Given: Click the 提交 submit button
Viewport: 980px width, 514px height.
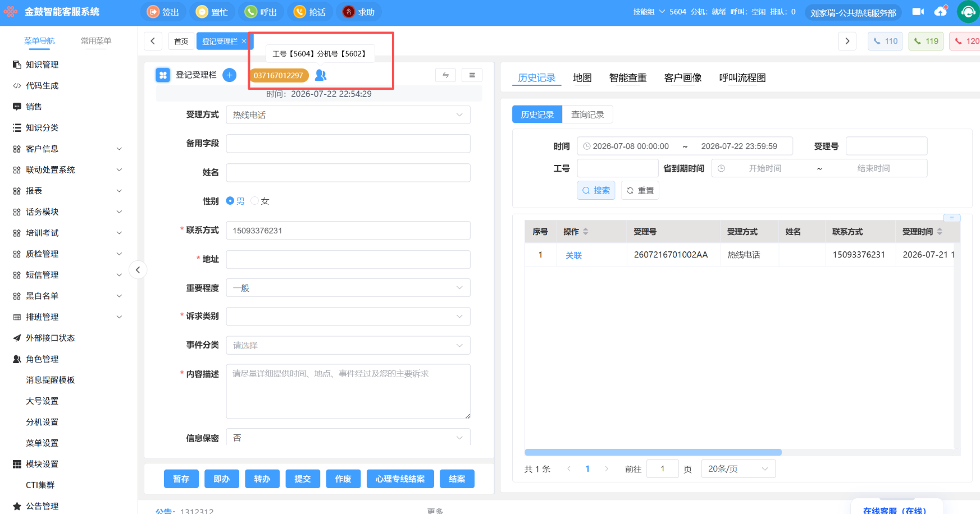Looking at the screenshot, I should pyautogui.click(x=303, y=479).
